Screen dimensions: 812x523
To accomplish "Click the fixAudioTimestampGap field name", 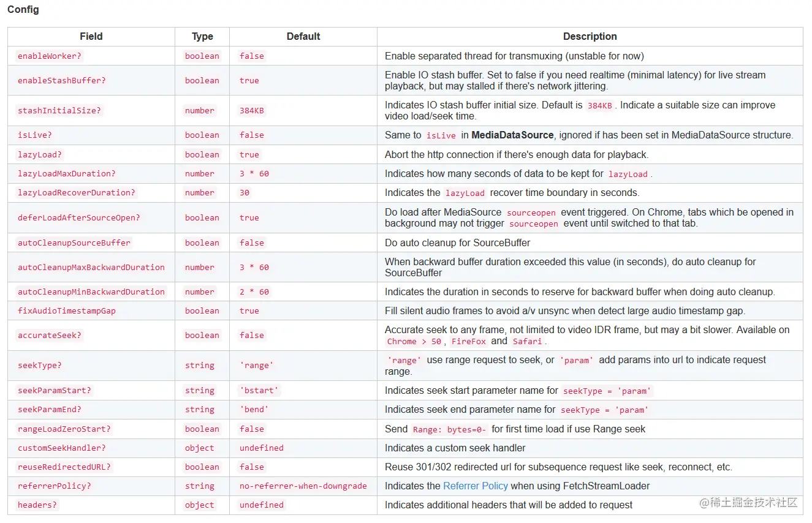I will (66, 310).
